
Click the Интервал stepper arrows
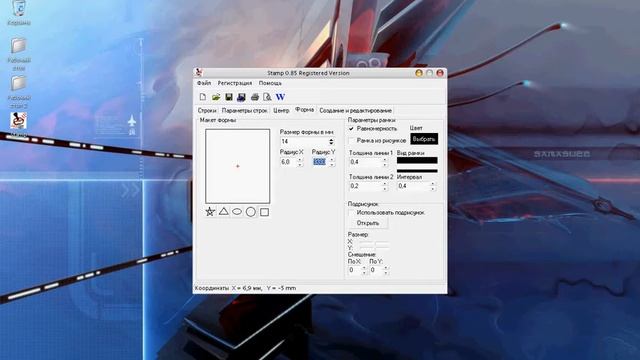click(433, 186)
